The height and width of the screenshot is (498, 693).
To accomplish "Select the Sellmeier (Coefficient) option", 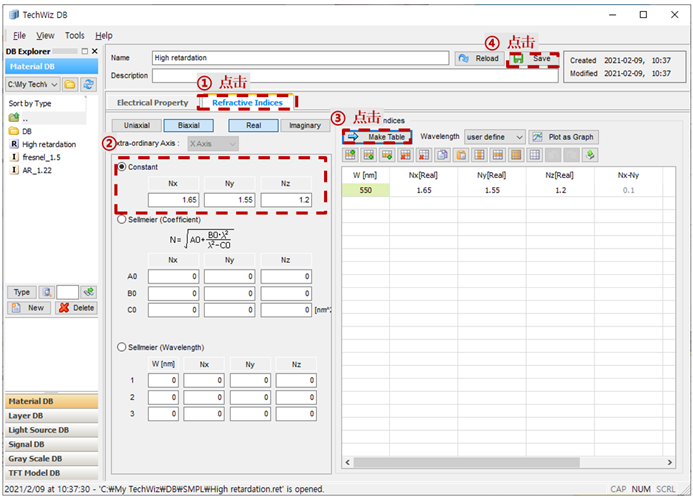I will (122, 220).
